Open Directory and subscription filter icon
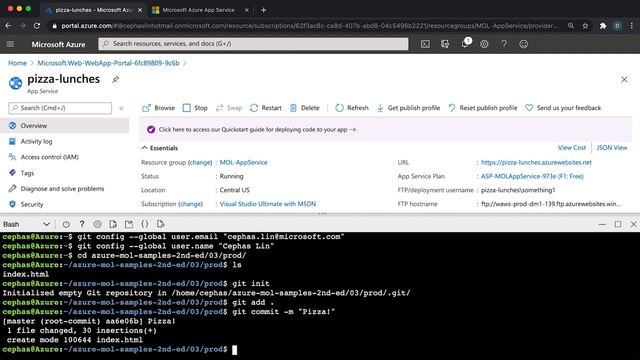The height and width of the screenshot is (360, 640). pyautogui.click(x=445, y=44)
